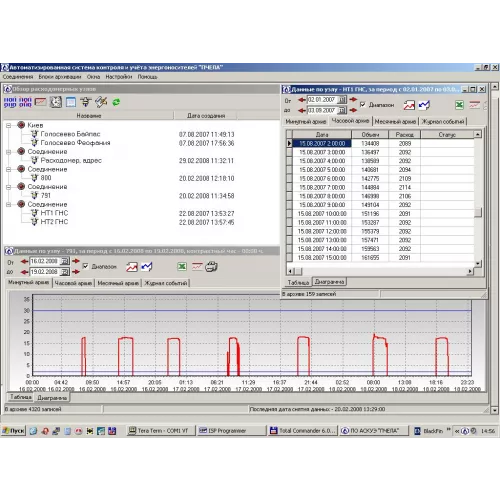Select Голосеево Байпас tree item
The width and height of the screenshot is (500, 500).
70,134
